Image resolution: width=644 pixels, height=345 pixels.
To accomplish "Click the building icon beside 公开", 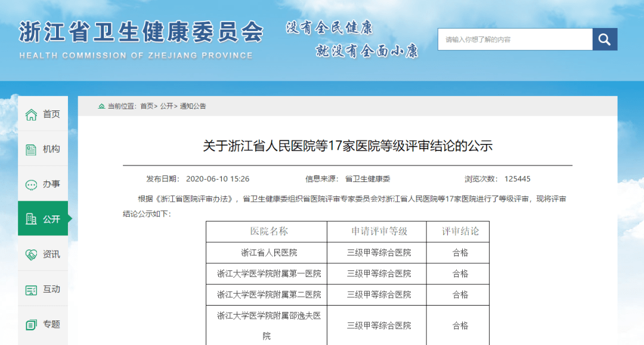I will [x=31, y=219].
